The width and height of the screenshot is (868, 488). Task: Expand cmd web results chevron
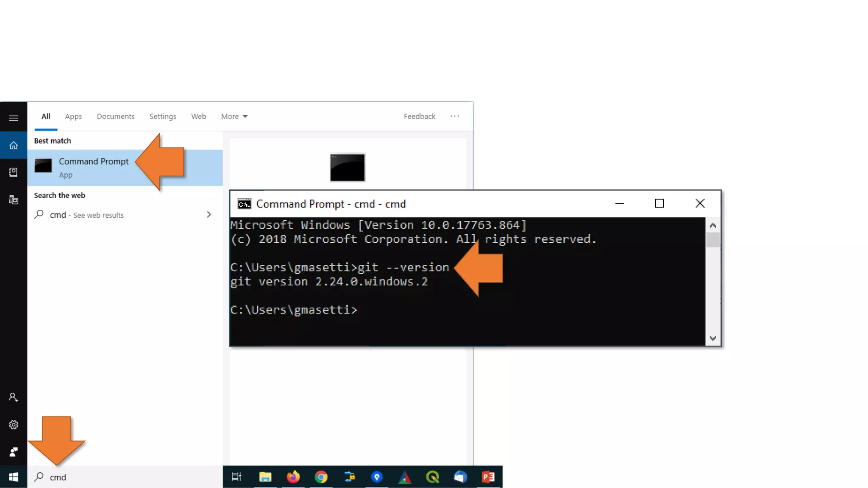(209, 215)
